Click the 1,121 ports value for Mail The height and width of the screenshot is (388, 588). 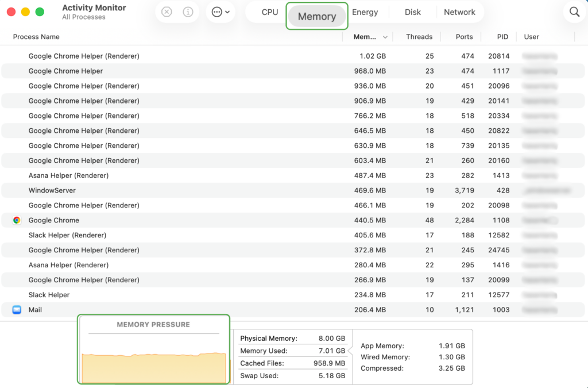click(465, 310)
